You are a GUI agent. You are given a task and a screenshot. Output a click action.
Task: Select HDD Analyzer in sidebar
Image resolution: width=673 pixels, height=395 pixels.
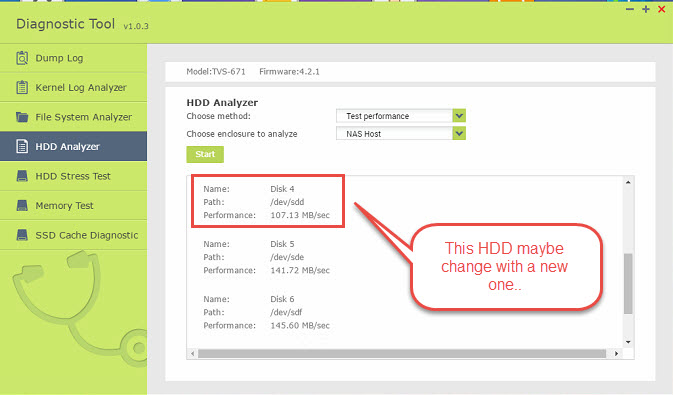pos(73,146)
